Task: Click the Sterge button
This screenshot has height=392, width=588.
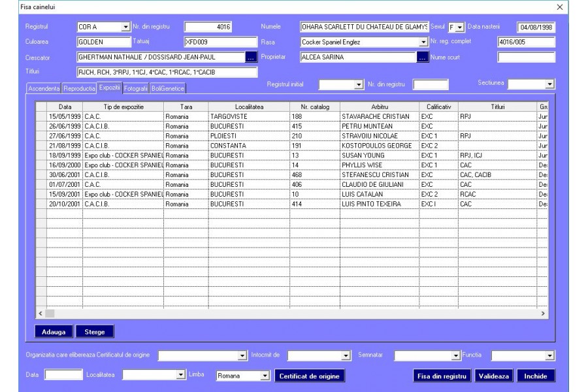Action: click(x=95, y=332)
